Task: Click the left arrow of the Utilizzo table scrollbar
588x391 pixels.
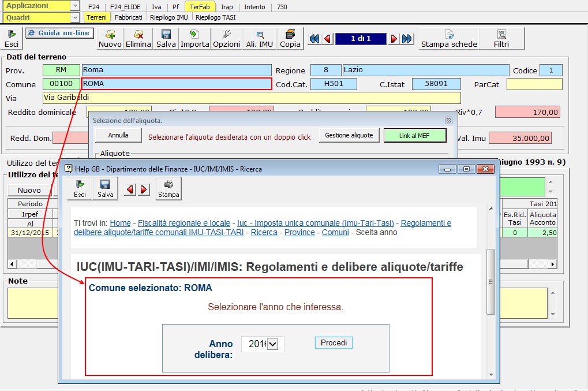Action: [12, 264]
